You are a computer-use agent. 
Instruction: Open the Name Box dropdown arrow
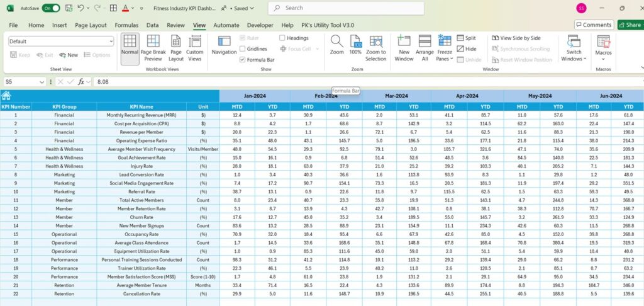pos(42,82)
